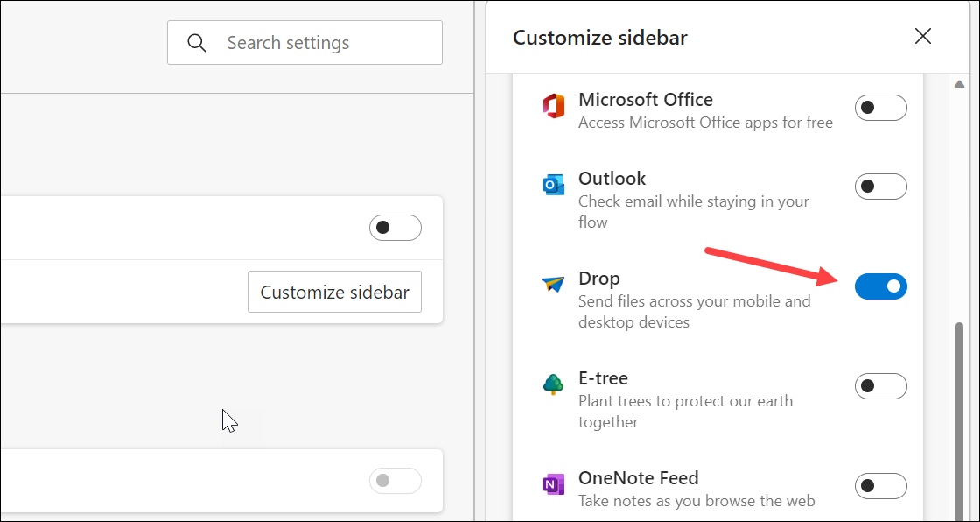This screenshot has height=522, width=980.
Task: Click the Outlook label text
Action: click(x=612, y=178)
